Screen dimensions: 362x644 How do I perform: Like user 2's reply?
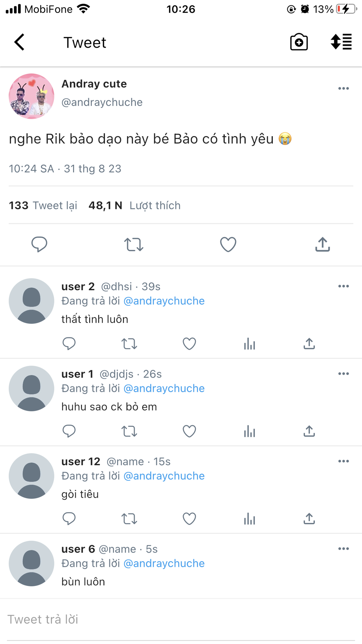tap(189, 344)
